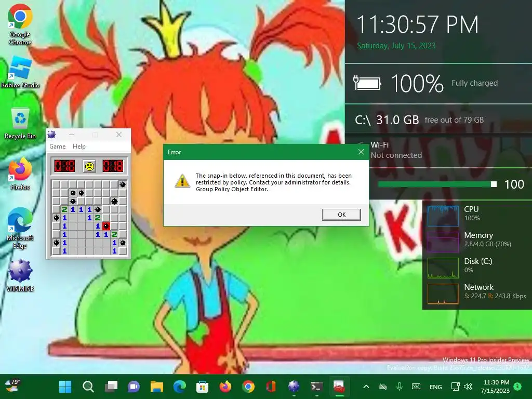Open taskbar clock 11:30 PM
Image resolution: width=532 pixels, height=399 pixels.
coord(495,387)
